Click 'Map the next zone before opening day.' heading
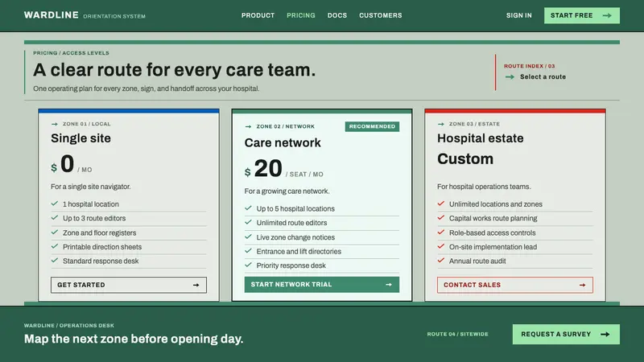Viewport: 644px width, 362px height. coord(134,339)
